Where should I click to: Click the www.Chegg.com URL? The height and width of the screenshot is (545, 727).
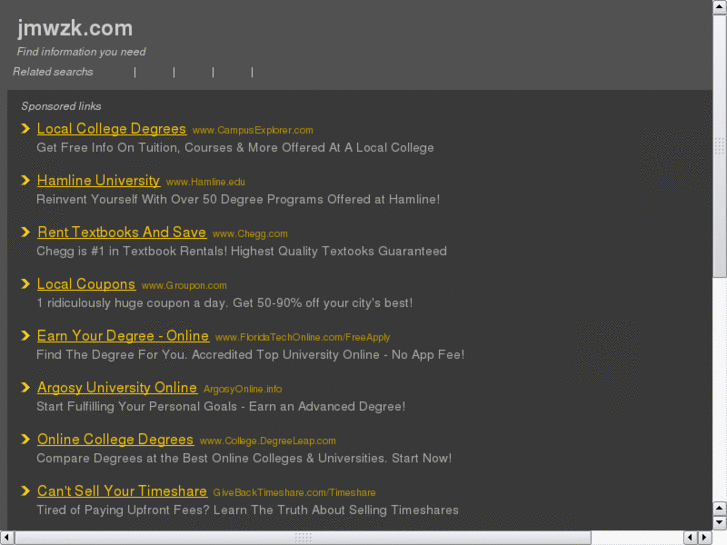point(250,234)
